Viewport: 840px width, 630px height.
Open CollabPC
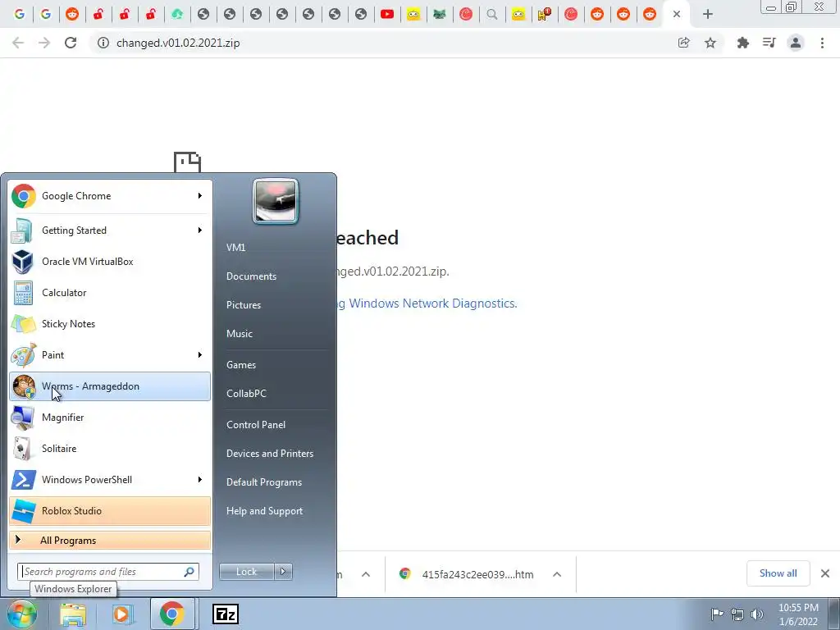click(246, 394)
